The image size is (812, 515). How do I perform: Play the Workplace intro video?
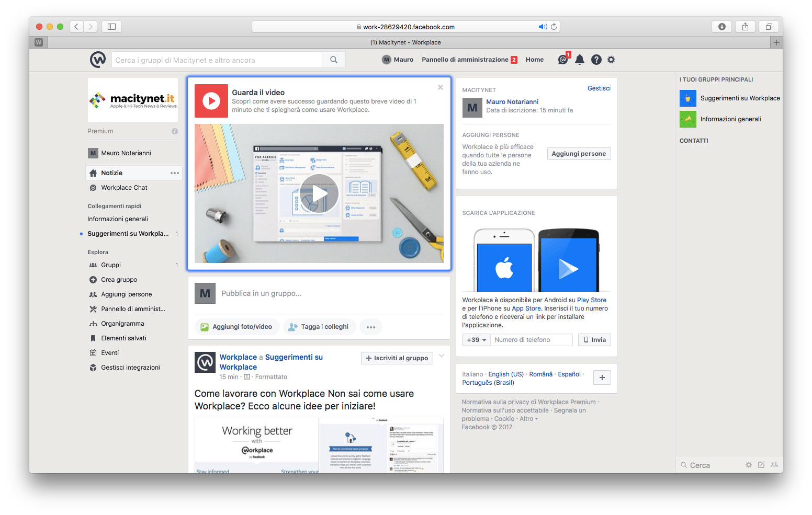[x=319, y=193]
